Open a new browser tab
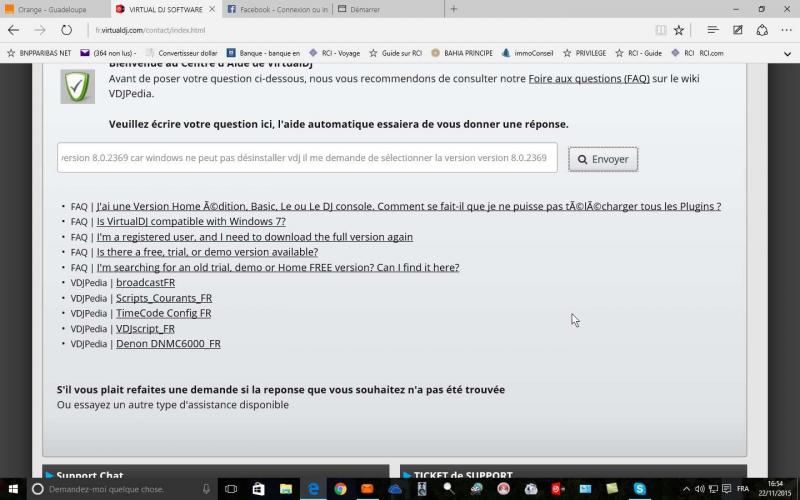This screenshot has height=500, width=800. click(x=454, y=9)
